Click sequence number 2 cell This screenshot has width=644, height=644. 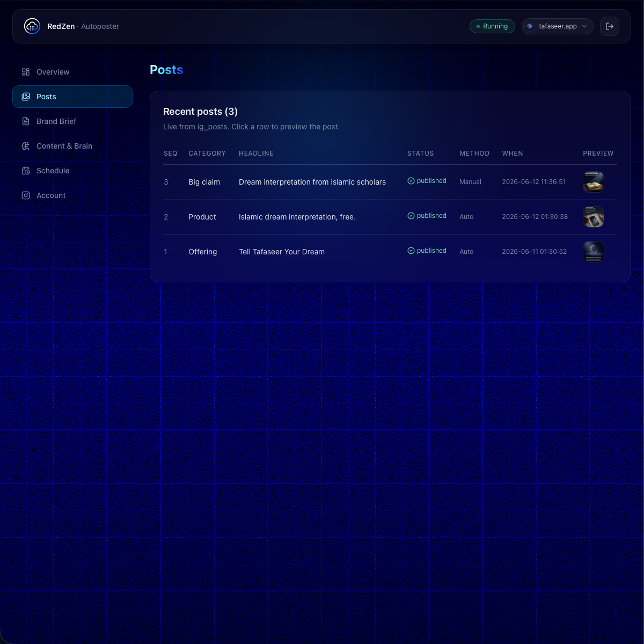[166, 217]
